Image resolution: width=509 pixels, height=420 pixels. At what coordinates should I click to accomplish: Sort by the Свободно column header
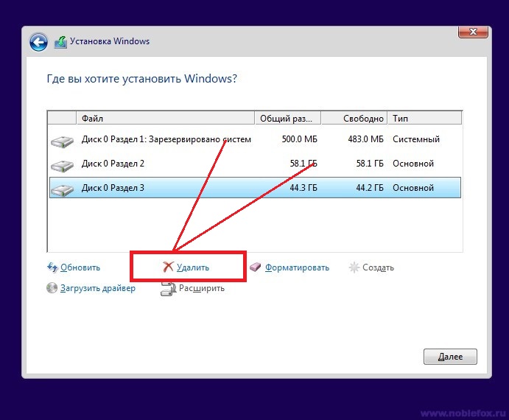click(354, 118)
